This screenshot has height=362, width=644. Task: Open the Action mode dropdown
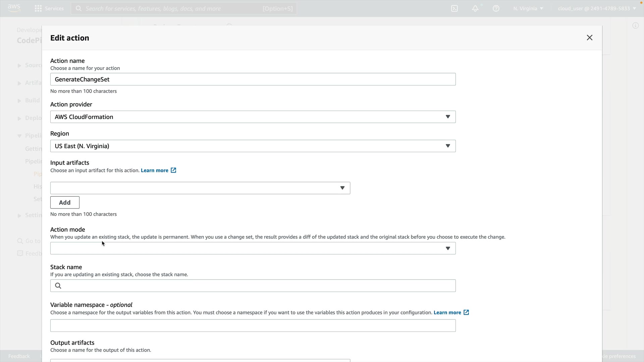click(253, 248)
